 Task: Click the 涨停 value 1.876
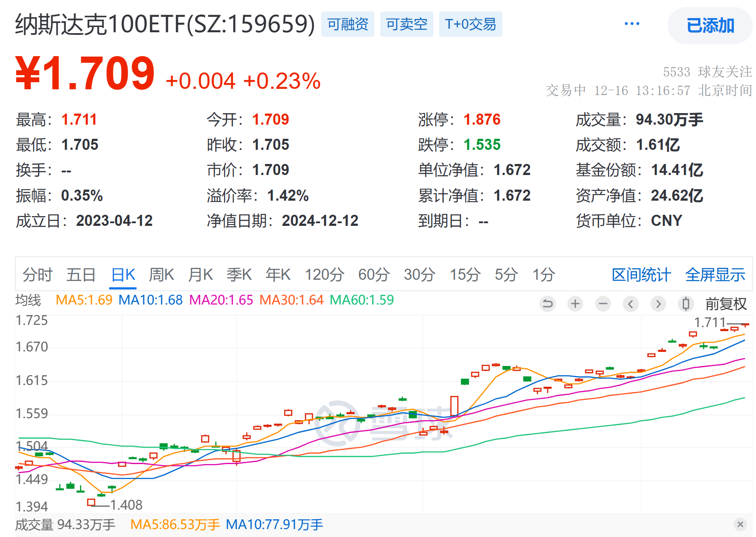(482, 119)
